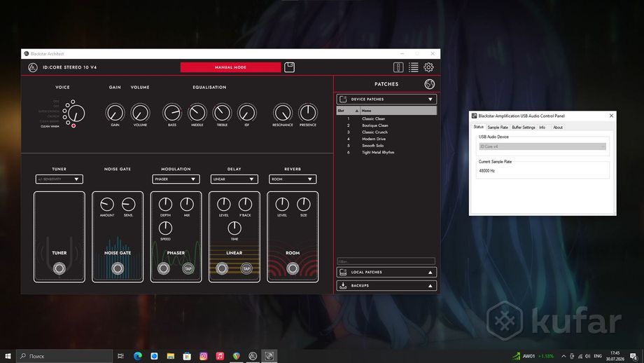Open Microsoft Edge from the taskbar

click(138, 356)
